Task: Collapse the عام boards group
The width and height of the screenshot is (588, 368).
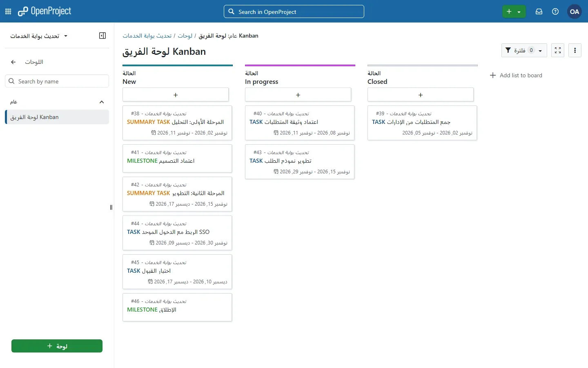Action: pyautogui.click(x=102, y=102)
